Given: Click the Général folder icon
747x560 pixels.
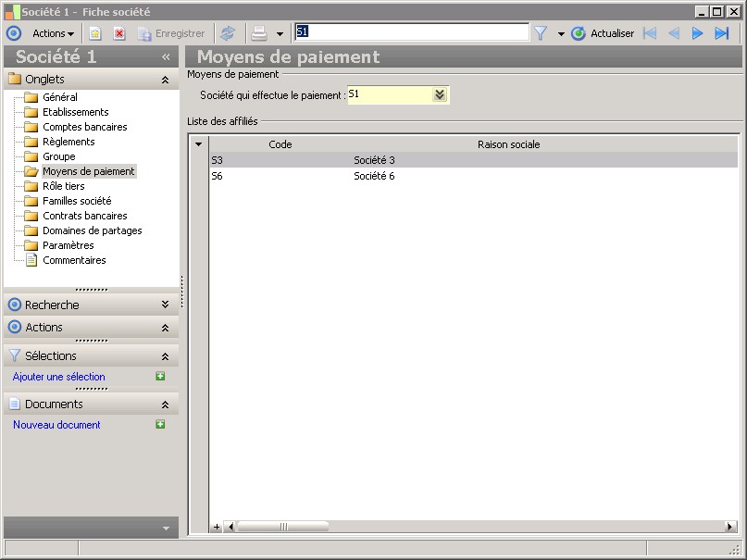Looking at the screenshot, I should (x=31, y=97).
